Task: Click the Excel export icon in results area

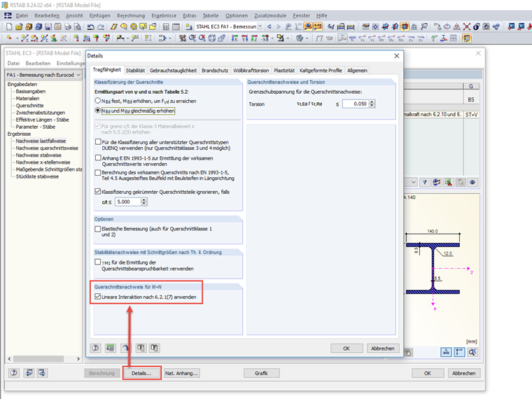Action: pyautogui.click(x=449, y=182)
